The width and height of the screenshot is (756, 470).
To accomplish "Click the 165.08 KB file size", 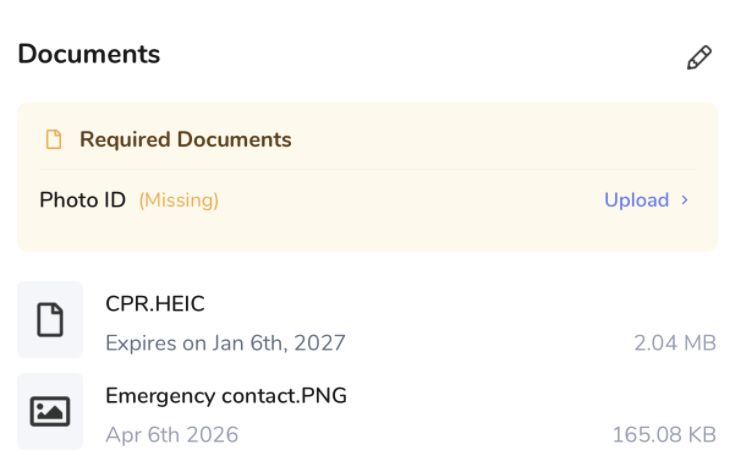I will click(x=664, y=435).
